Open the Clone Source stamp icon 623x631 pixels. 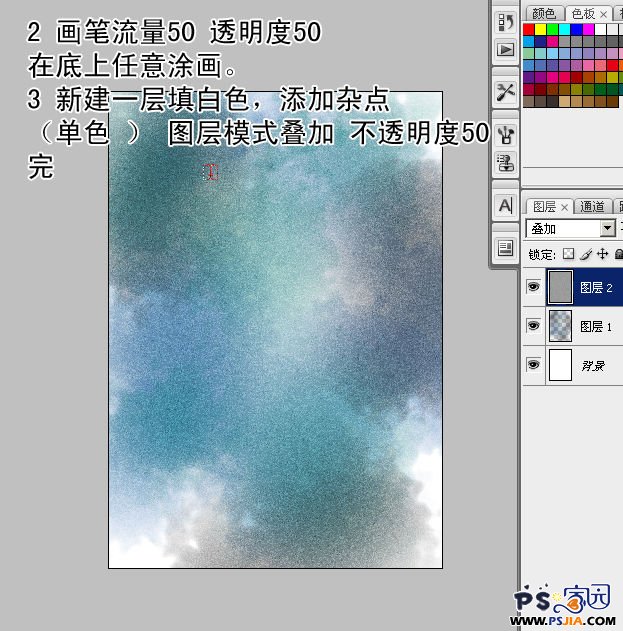coord(506,162)
